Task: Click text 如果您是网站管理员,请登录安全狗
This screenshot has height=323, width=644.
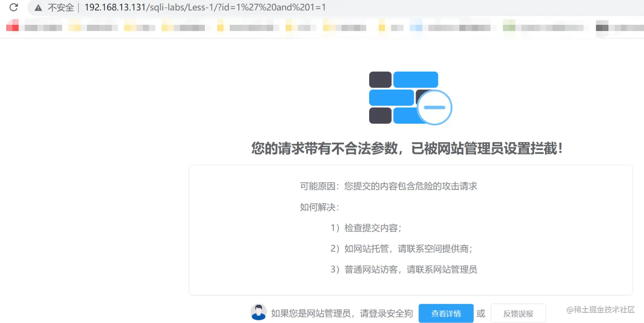Action: pos(342,314)
